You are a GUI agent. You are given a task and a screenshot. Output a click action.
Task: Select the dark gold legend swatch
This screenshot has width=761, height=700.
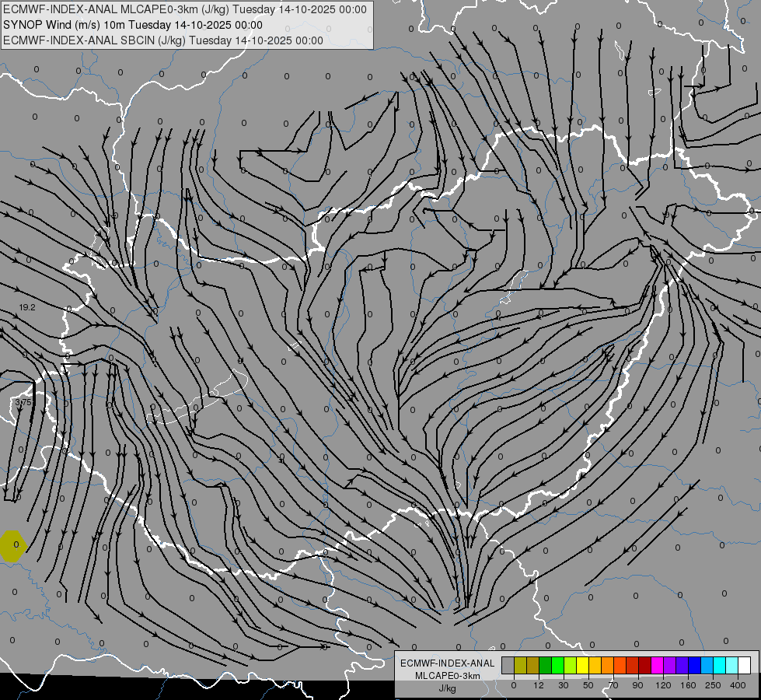[533, 665]
